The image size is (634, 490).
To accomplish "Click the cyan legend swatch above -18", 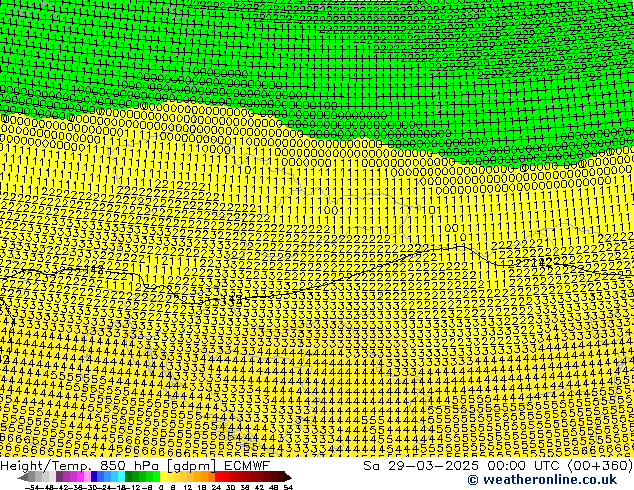I will [x=122, y=477].
